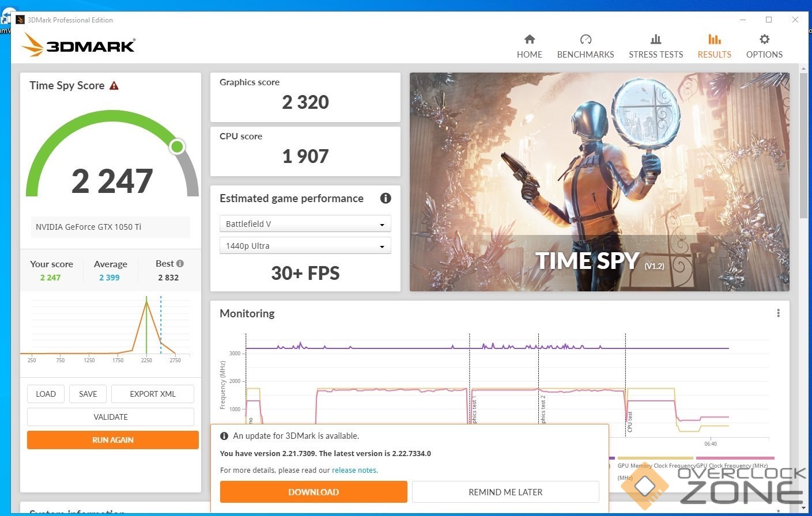This screenshot has height=516, width=812.
Task: Click the 3DMark logo in the header
Action: [x=78, y=45]
